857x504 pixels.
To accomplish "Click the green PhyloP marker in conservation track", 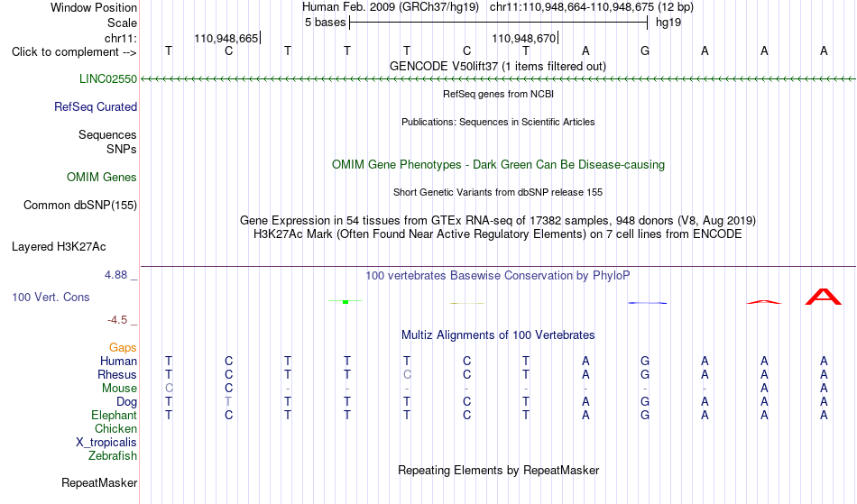I will pos(346,301).
